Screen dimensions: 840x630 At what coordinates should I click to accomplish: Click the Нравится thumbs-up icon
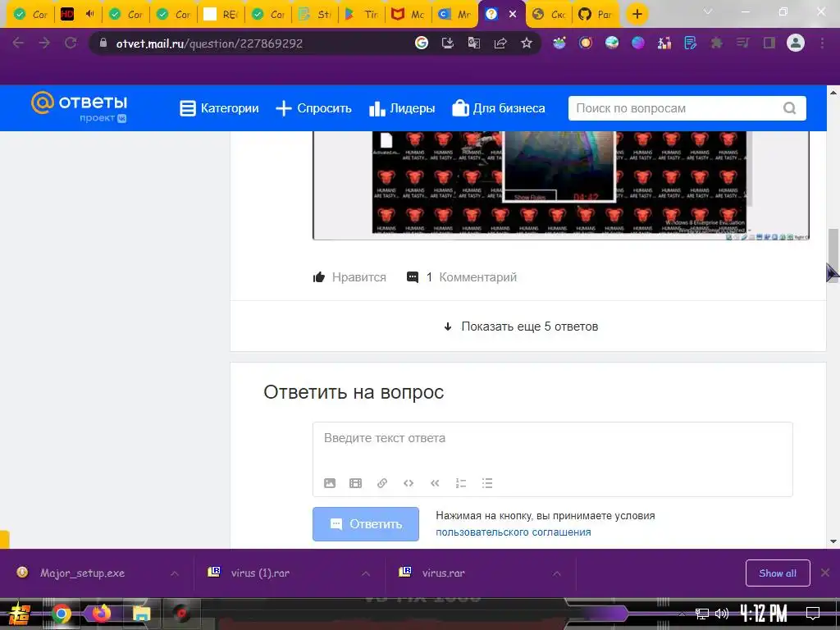(x=319, y=277)
